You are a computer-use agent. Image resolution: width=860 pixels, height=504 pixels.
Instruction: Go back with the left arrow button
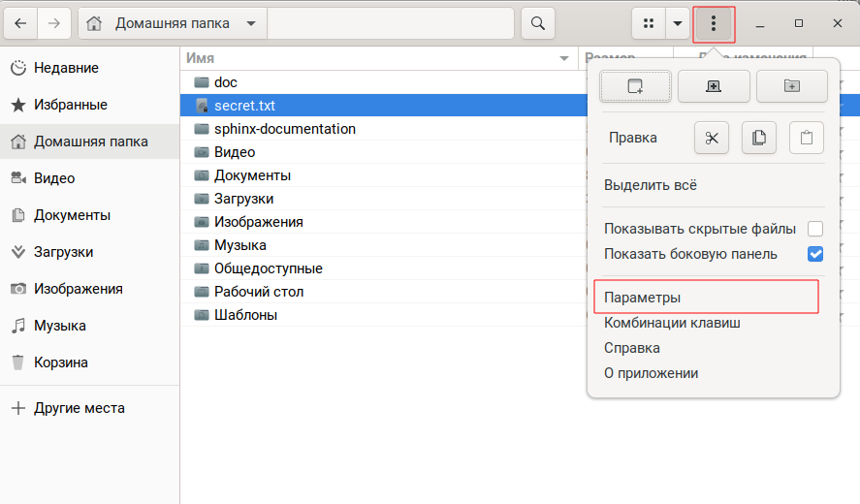pos(20,22)
